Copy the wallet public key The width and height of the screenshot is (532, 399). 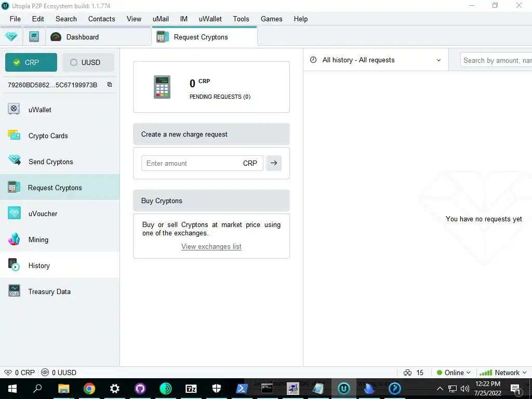pos(110,85)
